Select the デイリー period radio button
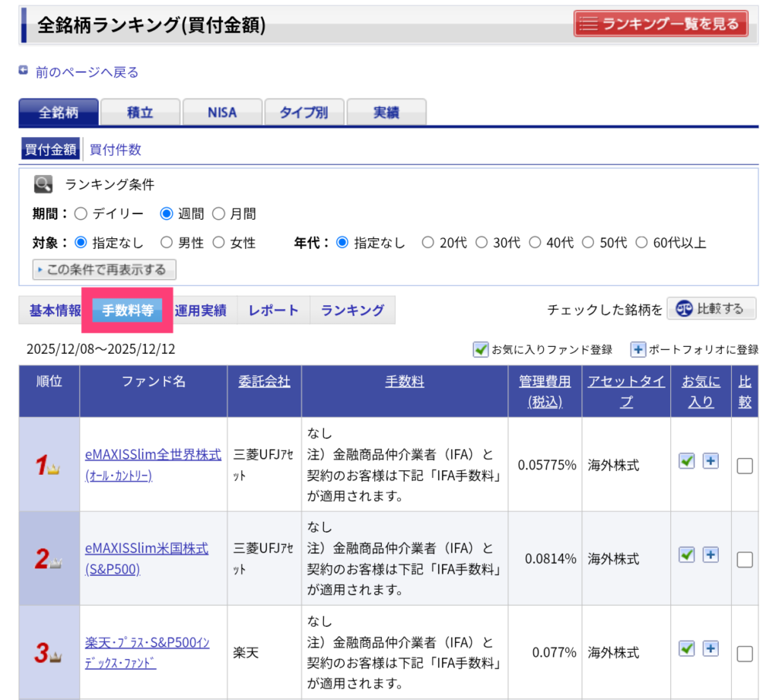 pos(81,214)
